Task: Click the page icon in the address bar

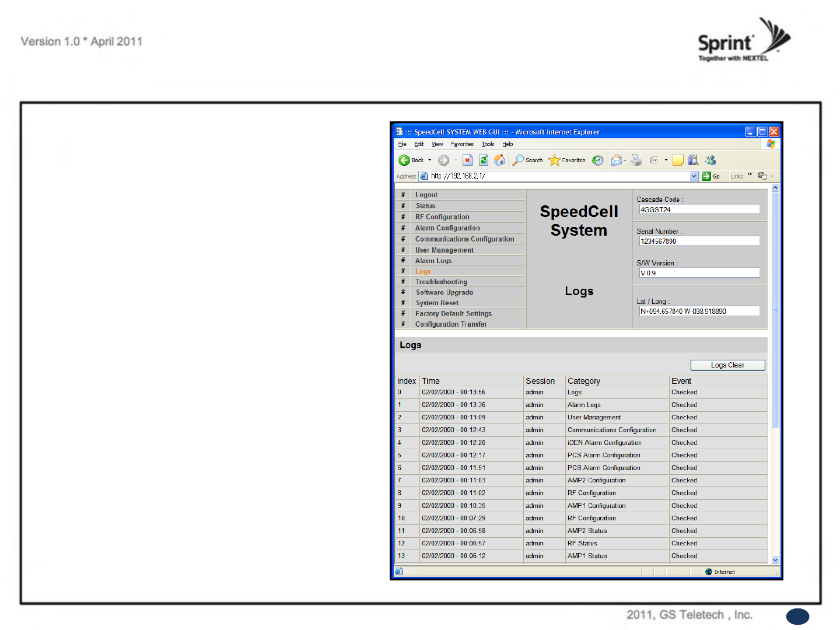Action: coord(424,176)
